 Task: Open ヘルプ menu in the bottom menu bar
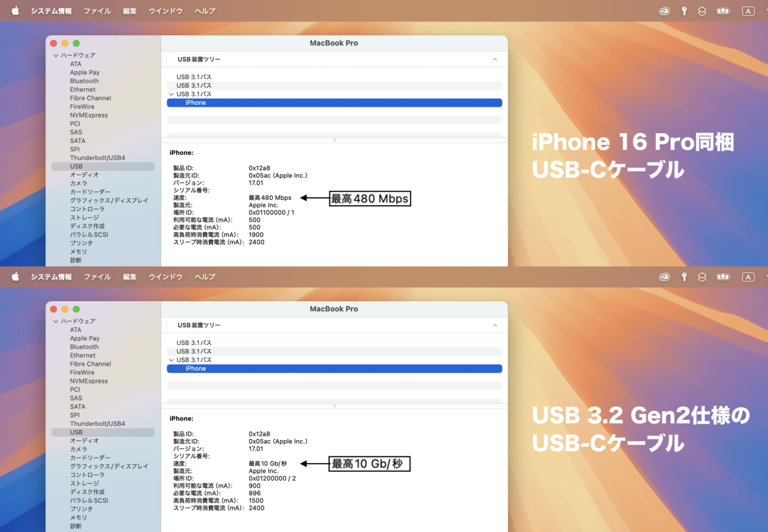(205, 277)
